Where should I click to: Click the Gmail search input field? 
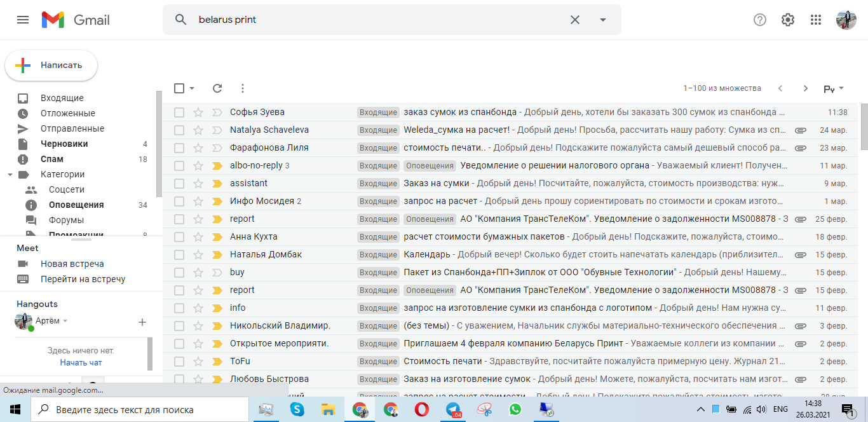pyautogui.click(x=381, y=20)
